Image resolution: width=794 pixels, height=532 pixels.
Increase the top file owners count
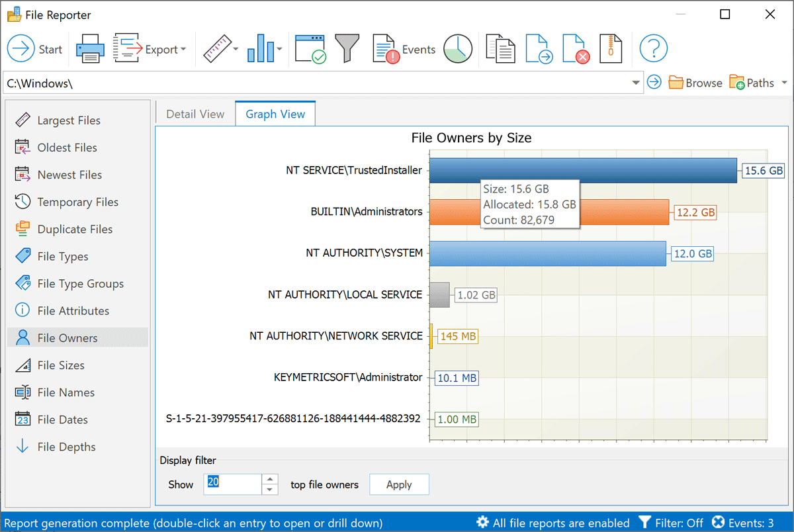coord(270,479)
